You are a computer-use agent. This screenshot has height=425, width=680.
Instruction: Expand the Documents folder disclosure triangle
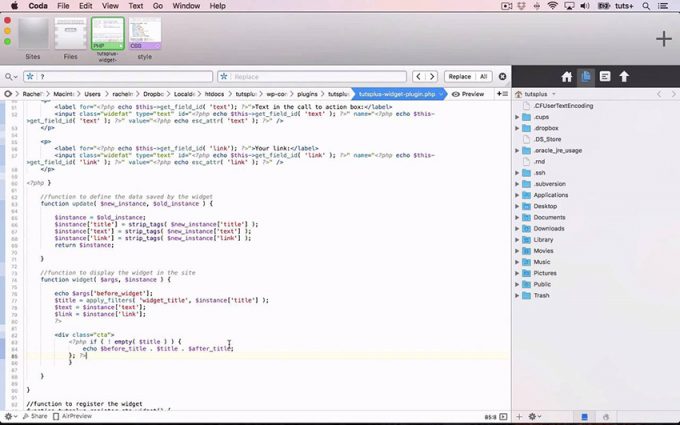click(517, 217)
